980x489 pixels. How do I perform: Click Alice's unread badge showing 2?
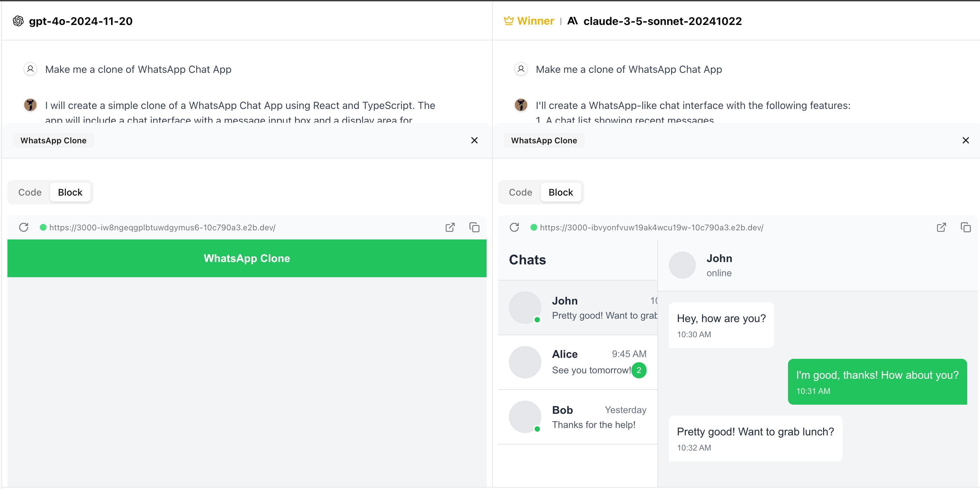[x=639, y=370]
